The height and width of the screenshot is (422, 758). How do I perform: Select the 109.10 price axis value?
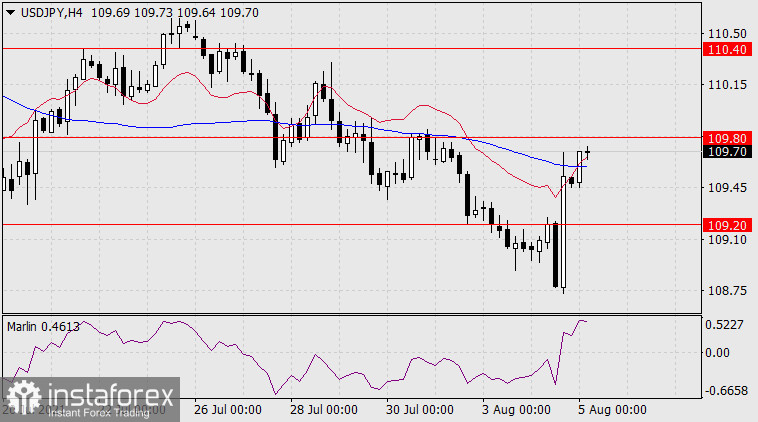pyautogui.click(x=727, y=240)
